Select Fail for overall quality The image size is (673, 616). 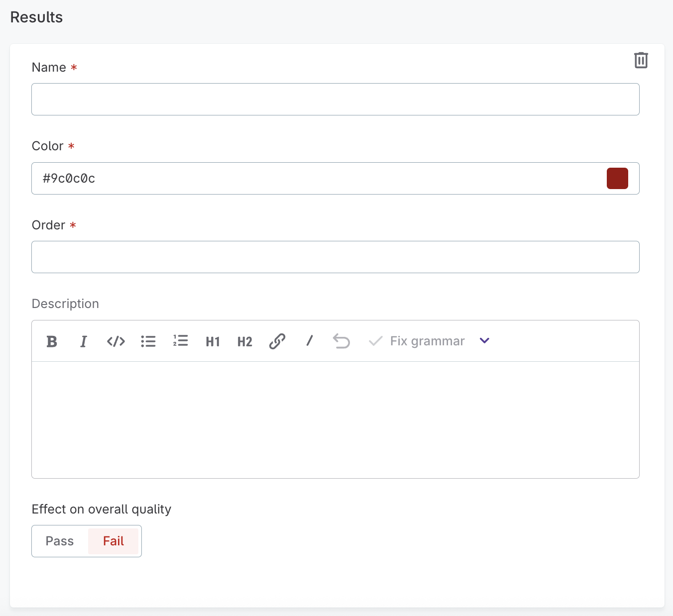pos(113,541)
